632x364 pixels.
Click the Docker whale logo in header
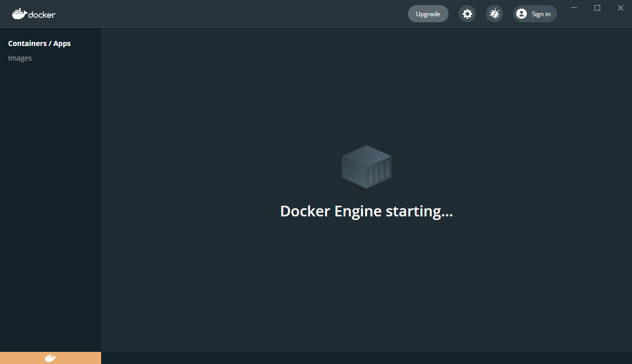click(x=33, y=14)
